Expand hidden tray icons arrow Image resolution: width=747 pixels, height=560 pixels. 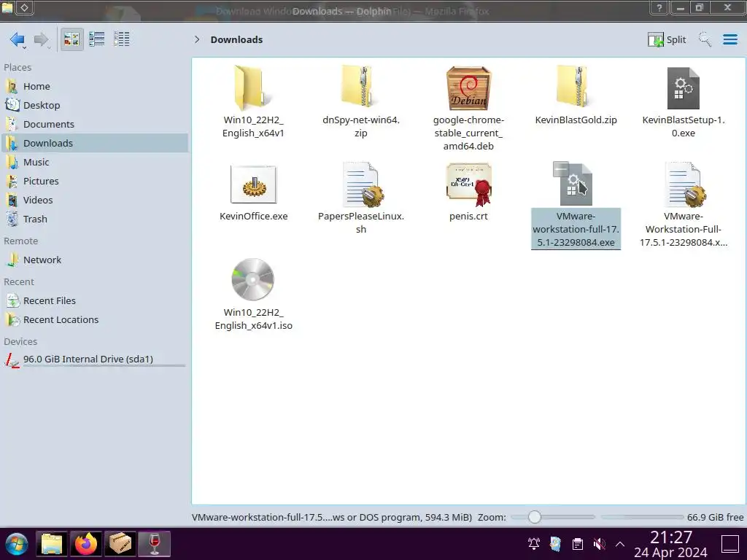coord(620,543)
